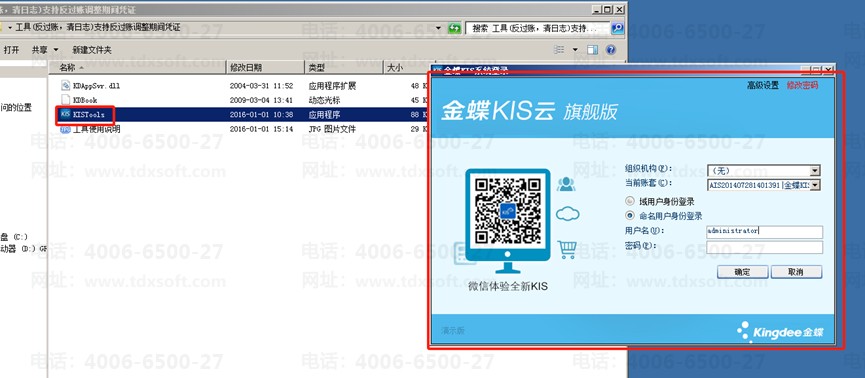865x378 pixels.
Task: Click the Kingdee logo in login dialog
Action: pos(781,331)
